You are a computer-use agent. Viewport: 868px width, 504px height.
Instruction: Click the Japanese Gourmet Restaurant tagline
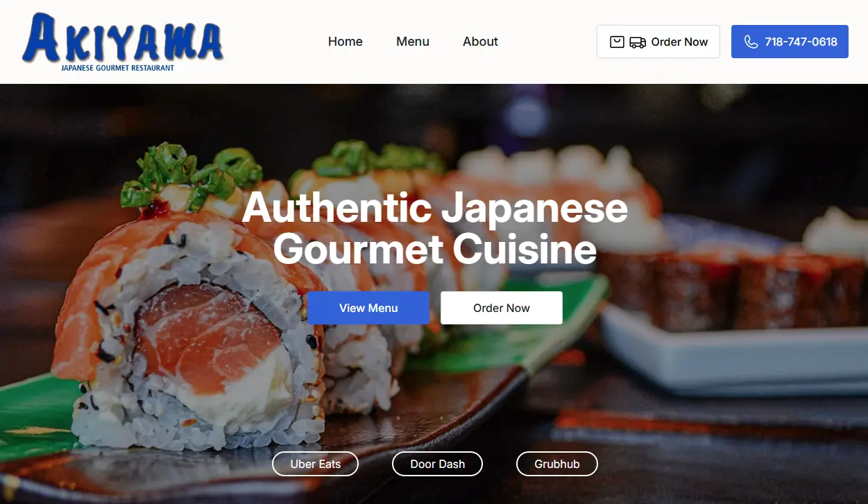coord(117,68)
